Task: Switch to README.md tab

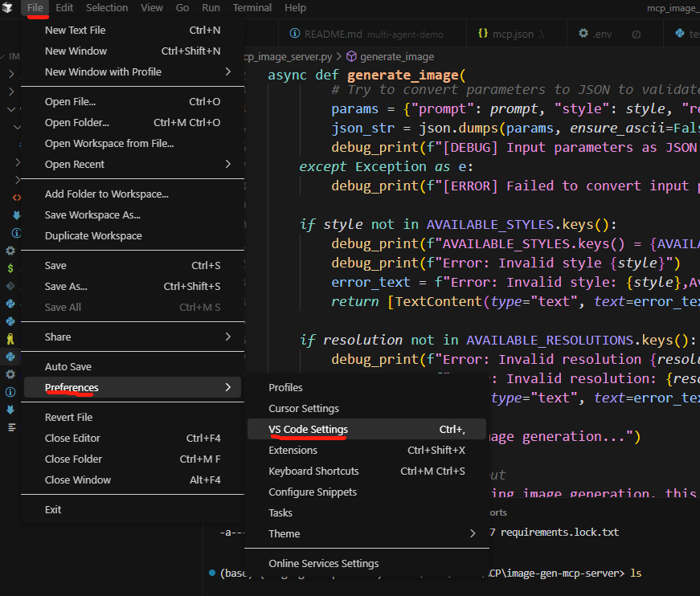Action: point(372,34)
